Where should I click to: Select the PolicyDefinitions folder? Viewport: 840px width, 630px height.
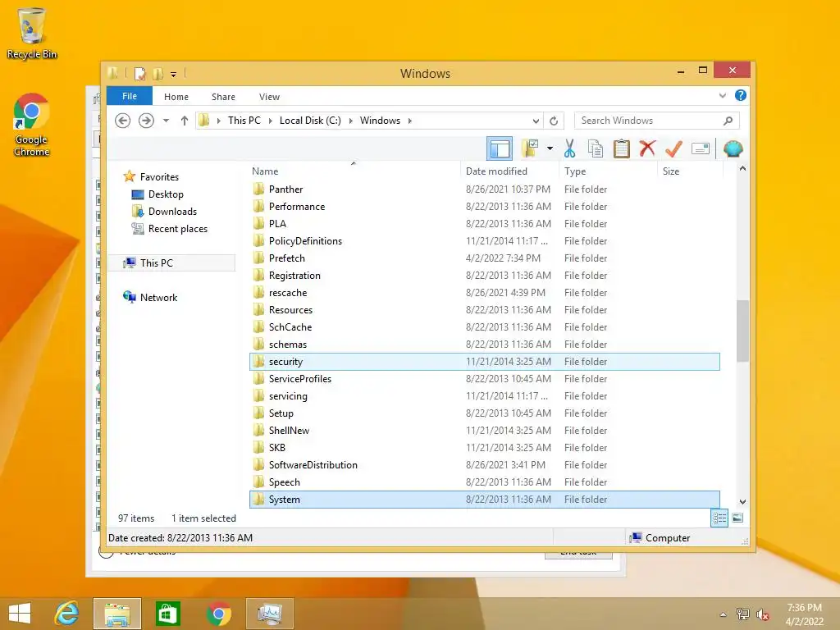tap(485, 241)
